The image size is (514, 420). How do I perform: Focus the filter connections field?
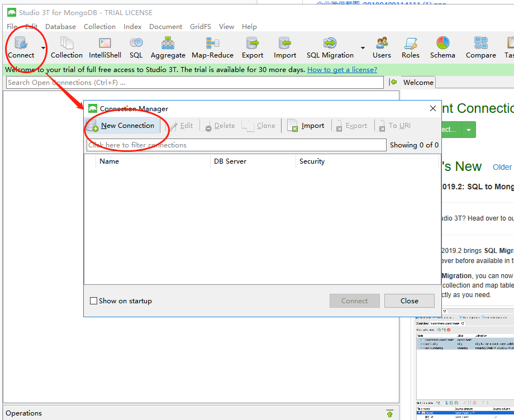(236, 145)
